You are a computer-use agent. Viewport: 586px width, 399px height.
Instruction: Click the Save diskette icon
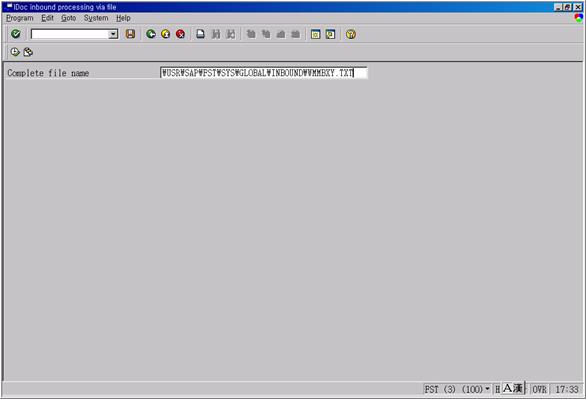tap(130, 34)
